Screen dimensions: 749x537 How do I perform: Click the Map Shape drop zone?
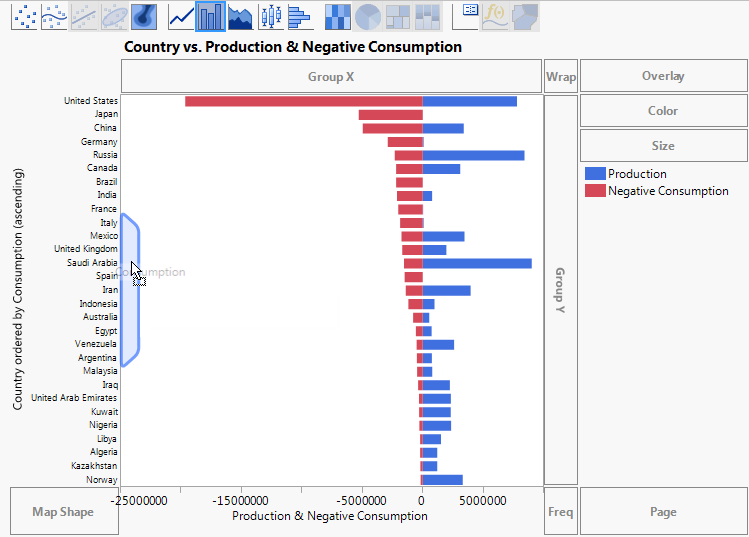pyautogui.click(x=63, y=512)
